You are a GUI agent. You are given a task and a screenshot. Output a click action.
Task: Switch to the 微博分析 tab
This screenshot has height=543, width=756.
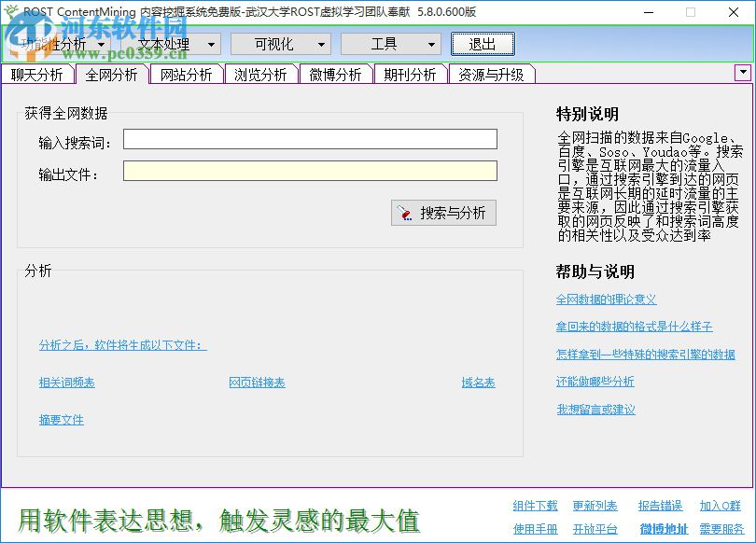tap(335, 73)
